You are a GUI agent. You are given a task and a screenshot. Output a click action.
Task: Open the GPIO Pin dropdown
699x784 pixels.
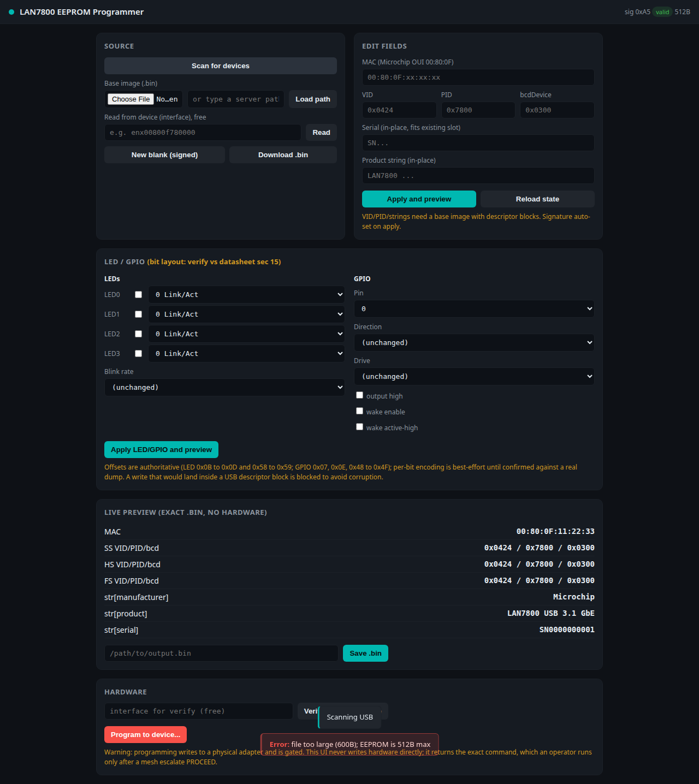tap(474, 309)
